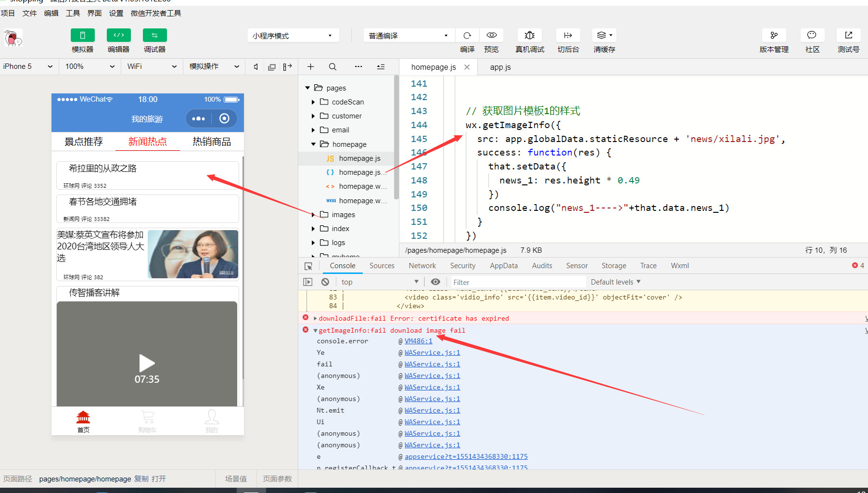The width and height of the screenshot is (868, 493).
Task: Click the search icon in file explorer
Action: [332, 67]
